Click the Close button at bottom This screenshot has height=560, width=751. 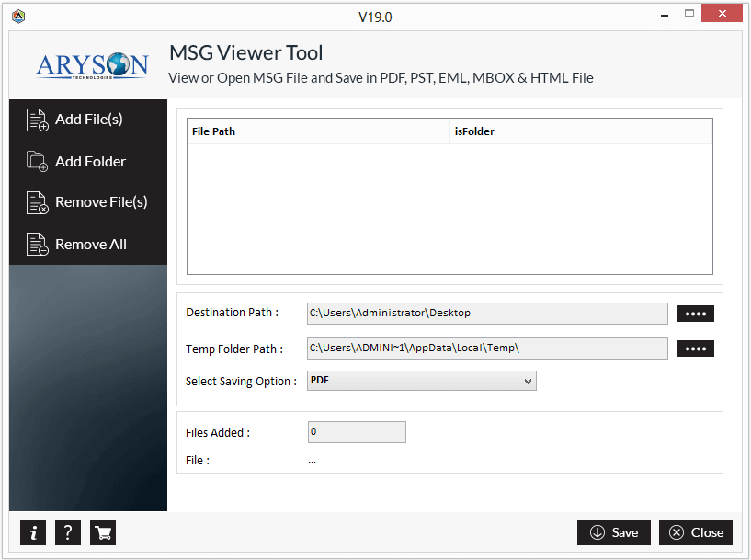coord(696,532)
